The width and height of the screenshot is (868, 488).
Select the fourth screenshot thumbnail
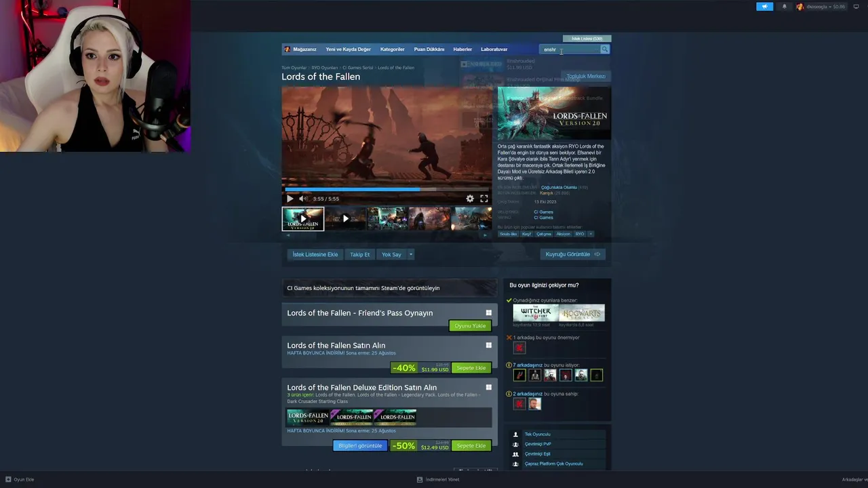point(429,219)
